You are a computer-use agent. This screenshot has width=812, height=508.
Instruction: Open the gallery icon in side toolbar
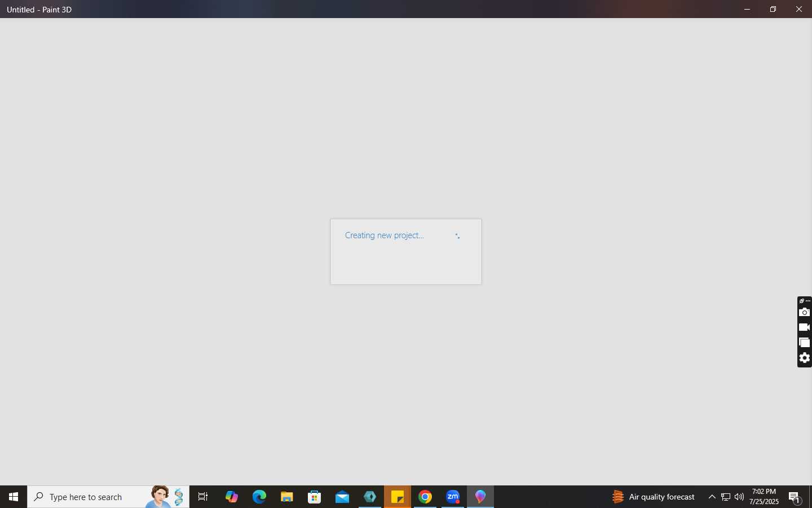(x=805, y=343)
